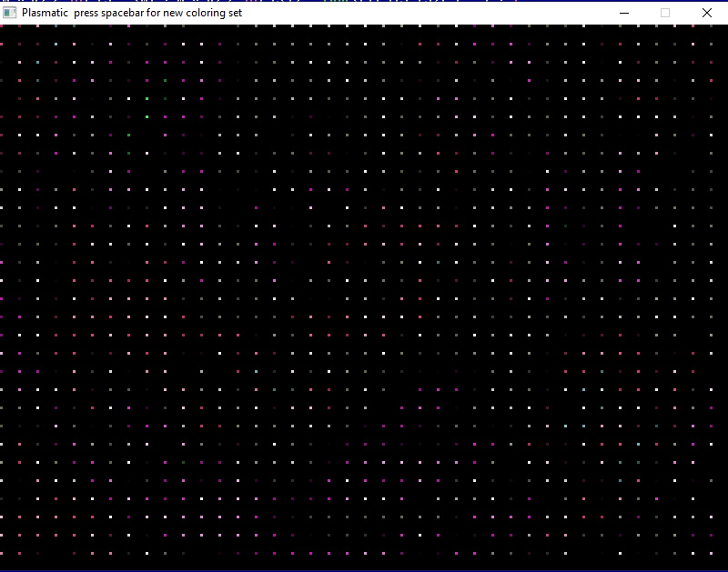728x572 pixels.
Task: Click the center of the plasma dot canvas
Action: (364, 296)
